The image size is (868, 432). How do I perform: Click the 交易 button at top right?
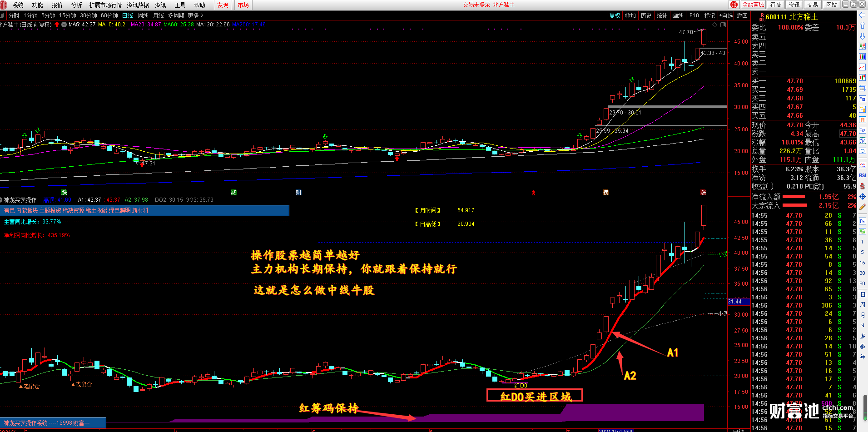(x=813, y=5)
